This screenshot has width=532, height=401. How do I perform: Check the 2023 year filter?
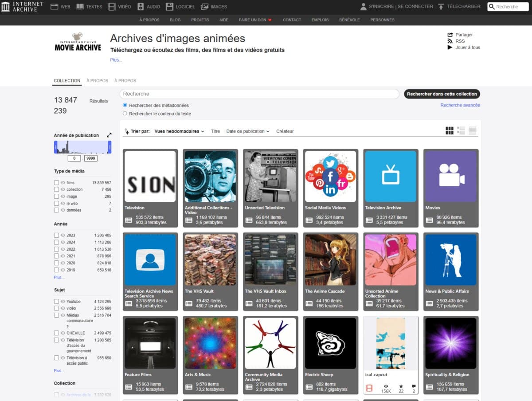point(56,236)
